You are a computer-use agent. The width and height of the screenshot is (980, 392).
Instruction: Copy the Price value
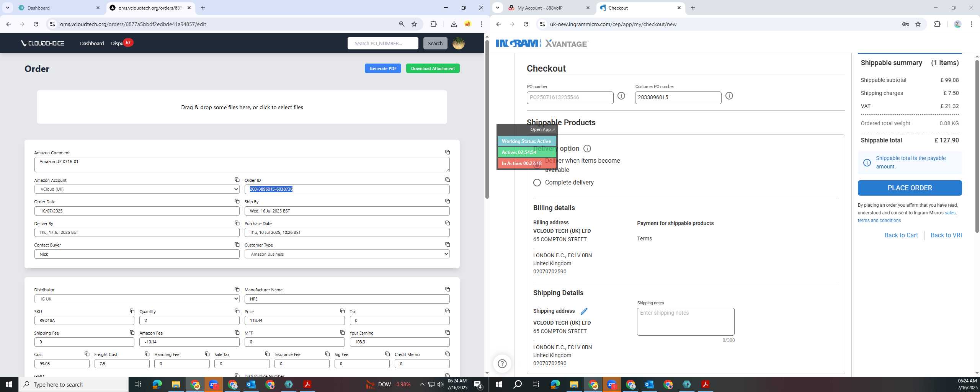click(x=342, y=311)
